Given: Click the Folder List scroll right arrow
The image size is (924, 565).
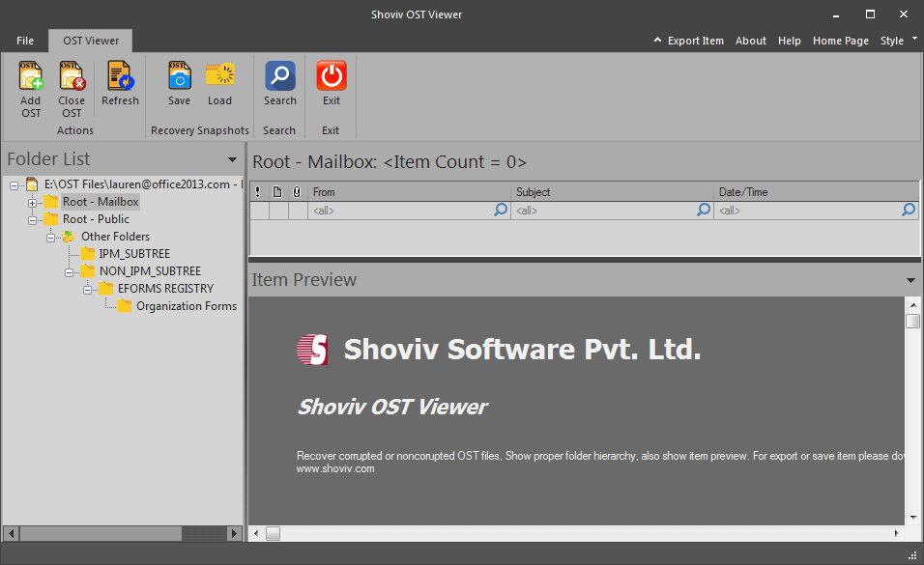Looking at the screenshot, I should [235, 534].
